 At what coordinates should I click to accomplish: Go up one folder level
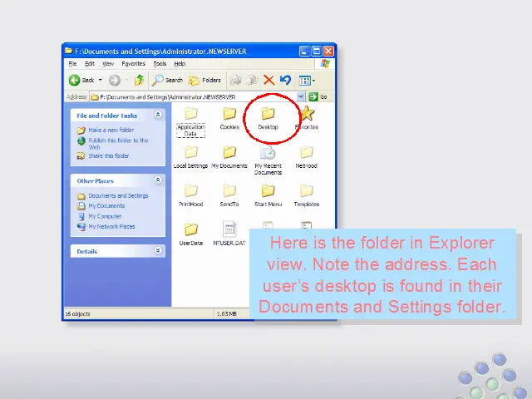click(139, 80)
